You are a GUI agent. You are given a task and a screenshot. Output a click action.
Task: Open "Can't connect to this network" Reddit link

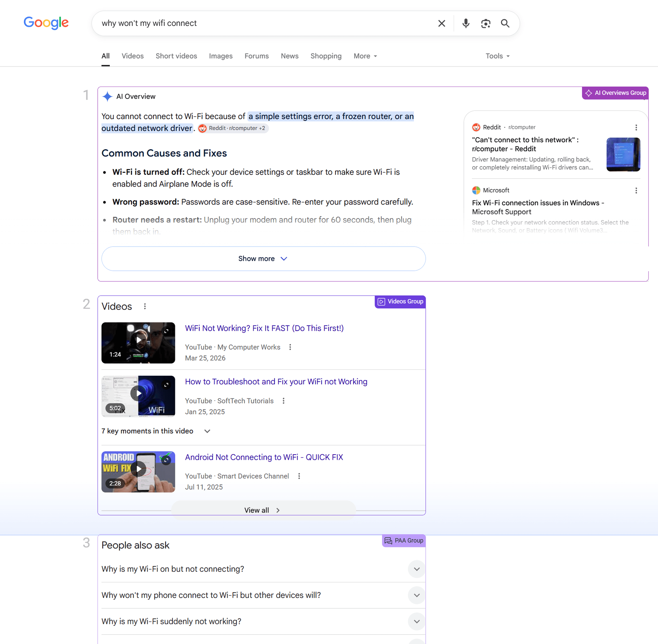click(x=525, y=144)
